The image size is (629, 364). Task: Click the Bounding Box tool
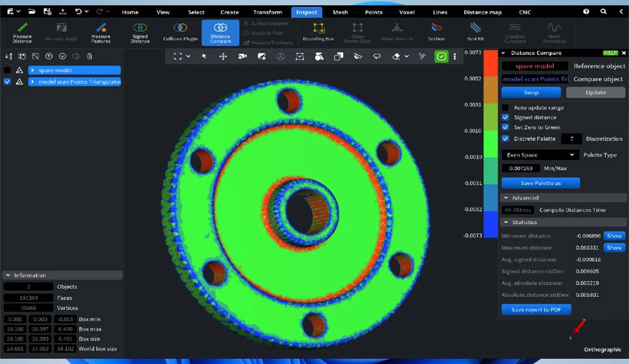[318, 32]
